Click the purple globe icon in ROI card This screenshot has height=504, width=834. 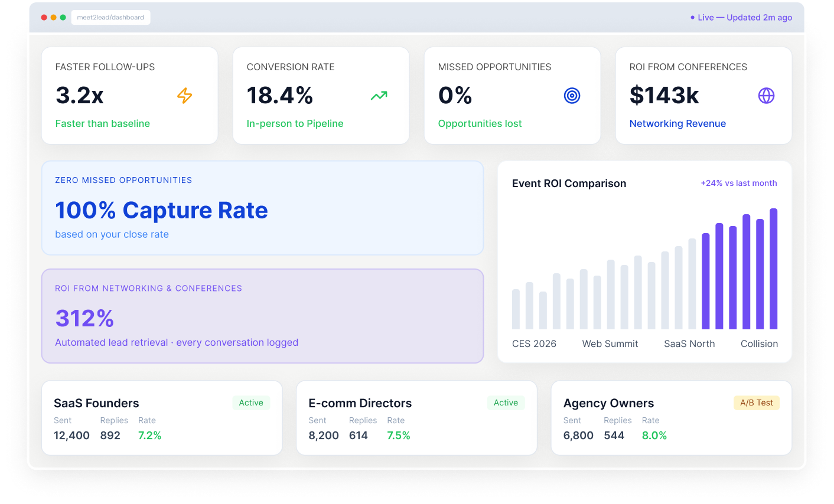point(766,96)
